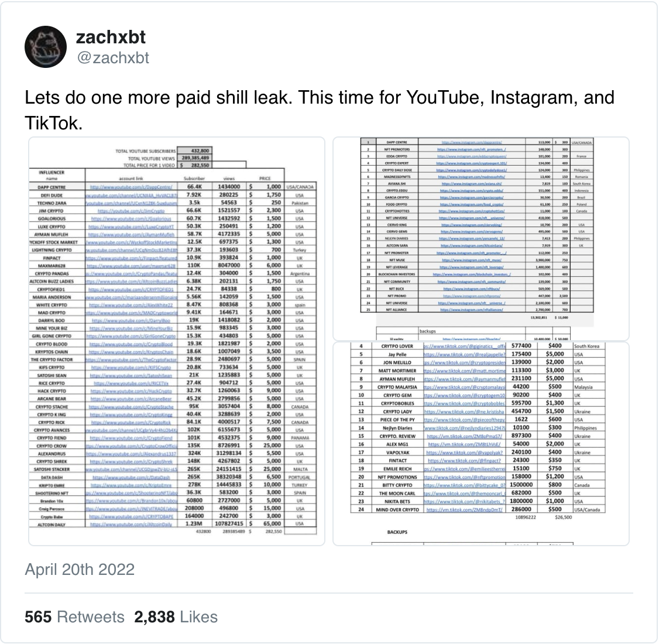Viewport: 659px width, 644px height.
Task: Click the NIKITA BETS TikTok row
Action: click(x=478, y=501)
